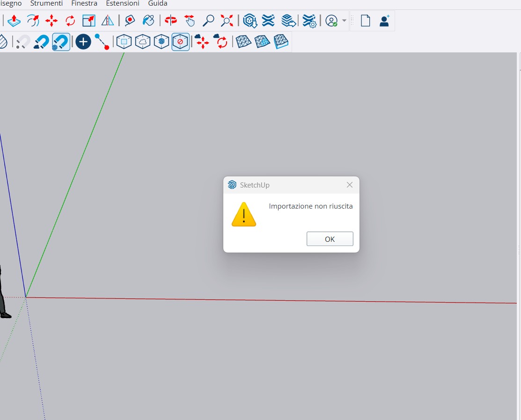521x420 pixels.
Task: Select the Follow Me tool
Action: [33, 21]
